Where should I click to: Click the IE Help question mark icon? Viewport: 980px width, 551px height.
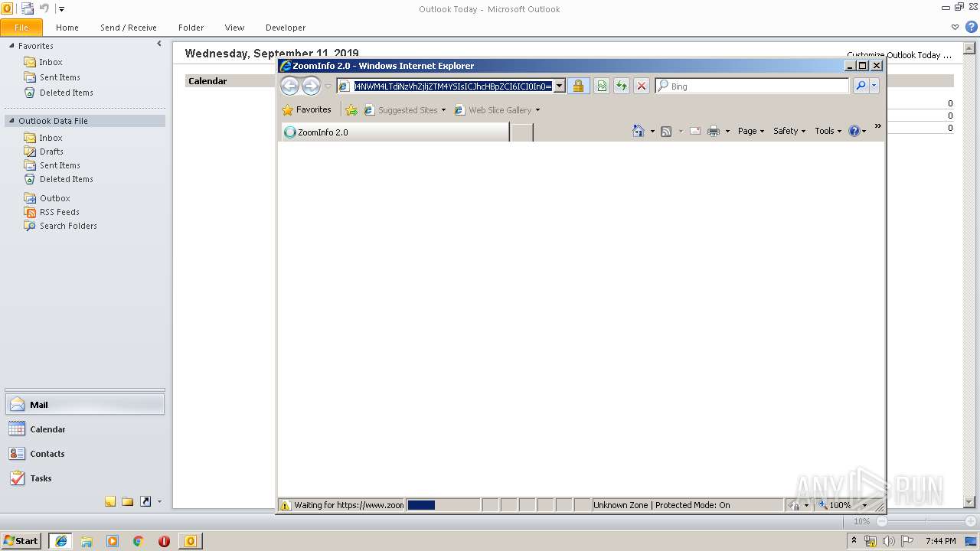point(854,132)
